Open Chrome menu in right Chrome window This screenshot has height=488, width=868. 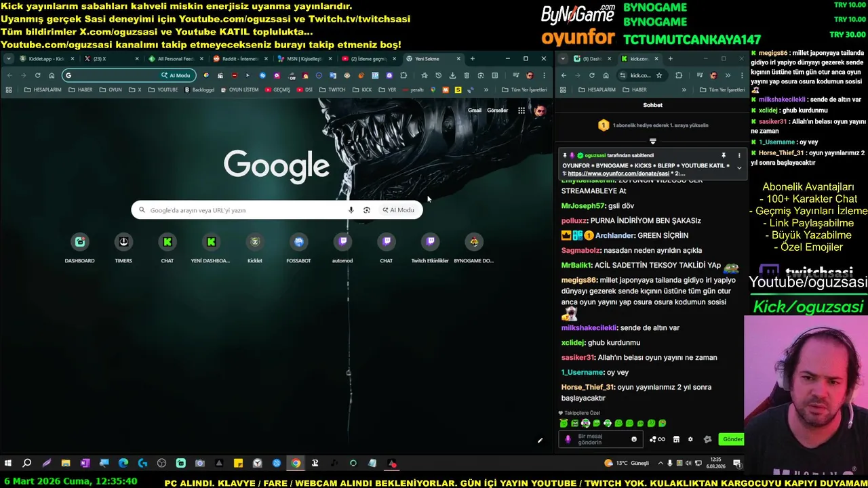pos(741,75)
